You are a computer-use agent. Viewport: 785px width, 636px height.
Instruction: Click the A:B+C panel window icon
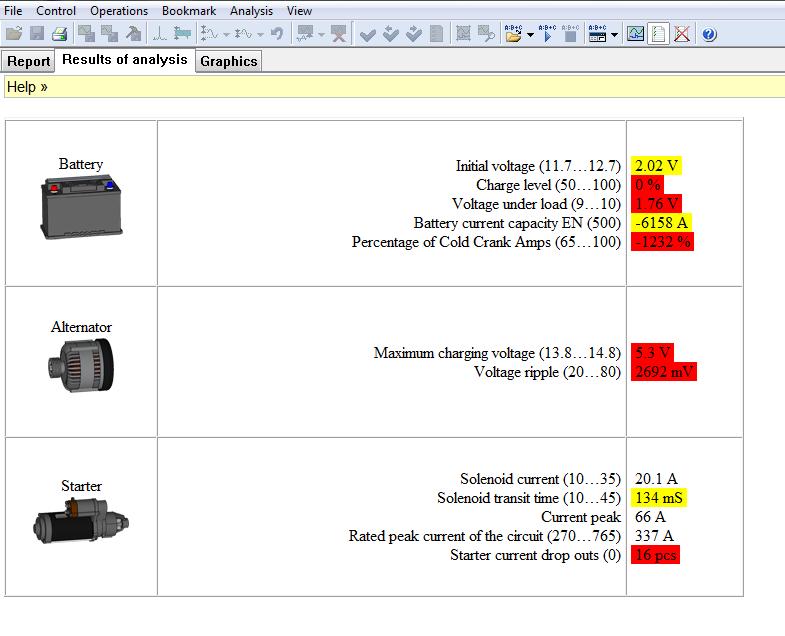(x=597, y=34)
